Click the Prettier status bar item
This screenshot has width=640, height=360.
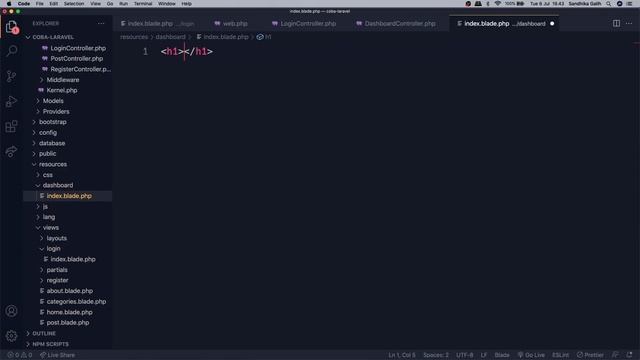tap(590, 355)
